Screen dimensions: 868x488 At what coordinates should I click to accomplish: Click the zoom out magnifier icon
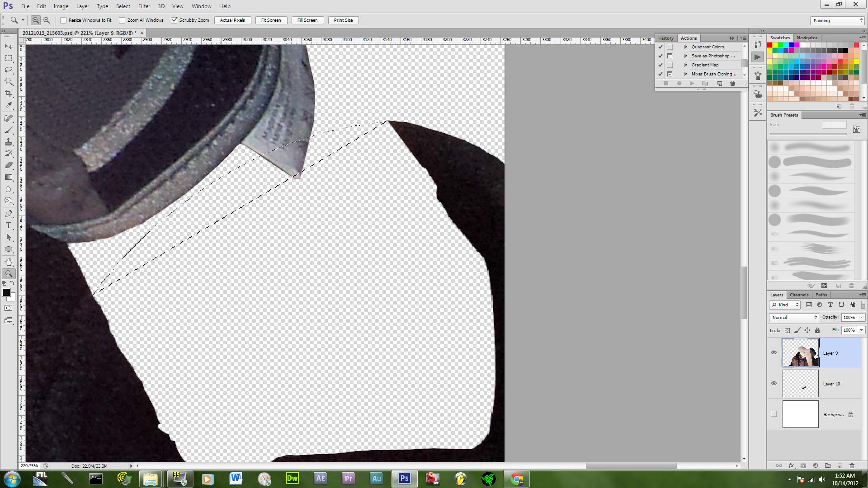pos(47,20)
